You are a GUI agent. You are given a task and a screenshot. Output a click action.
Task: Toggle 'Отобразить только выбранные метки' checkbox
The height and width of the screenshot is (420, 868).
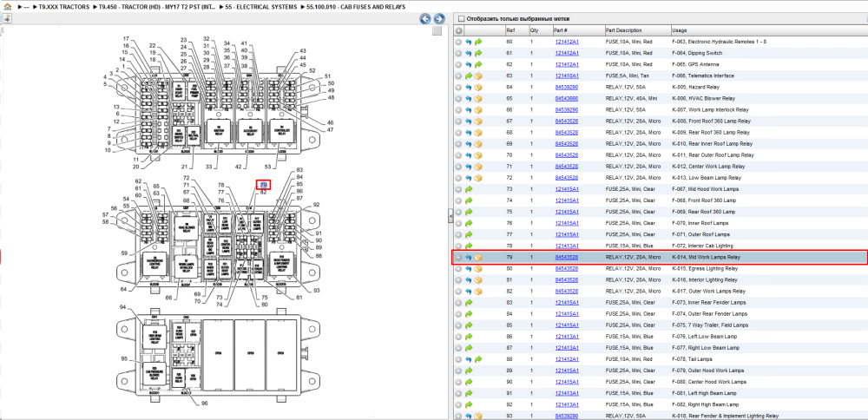click(x=461, y=19)
